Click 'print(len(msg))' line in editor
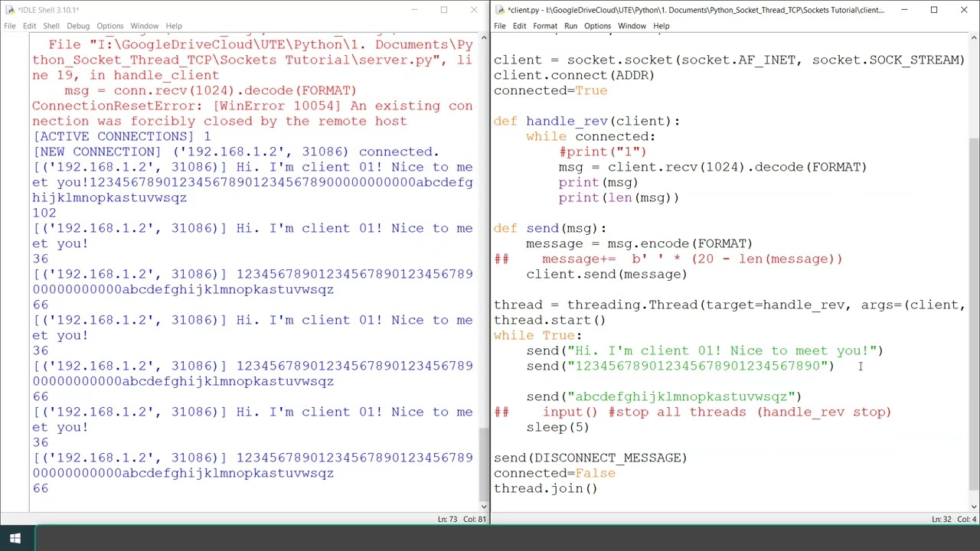Viewport: 980px width, 551px height. tap(619, 197)
